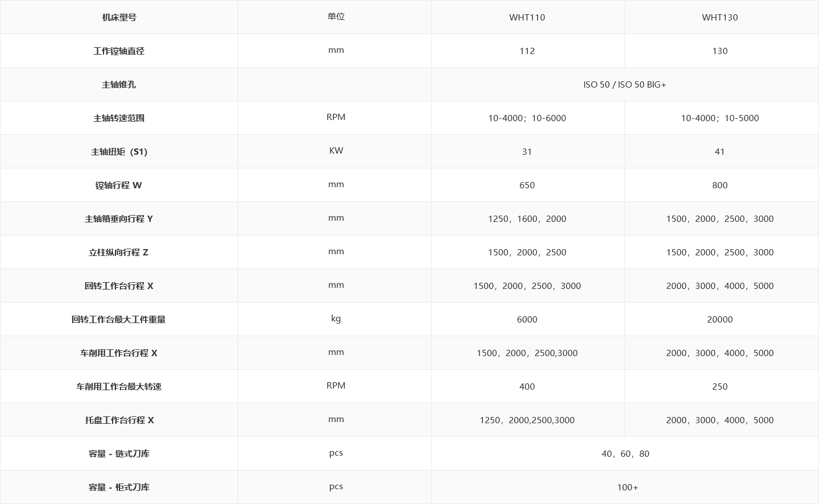819x504 pixels.
Task: Click the 100+ cabinet magazine capacity cell
Action: [627, 487]
